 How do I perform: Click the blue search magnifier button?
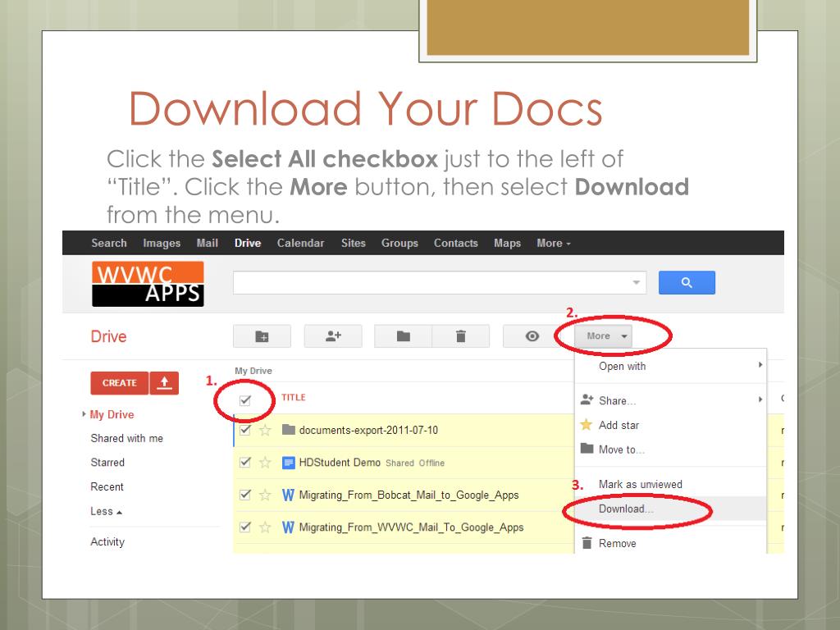687,282
